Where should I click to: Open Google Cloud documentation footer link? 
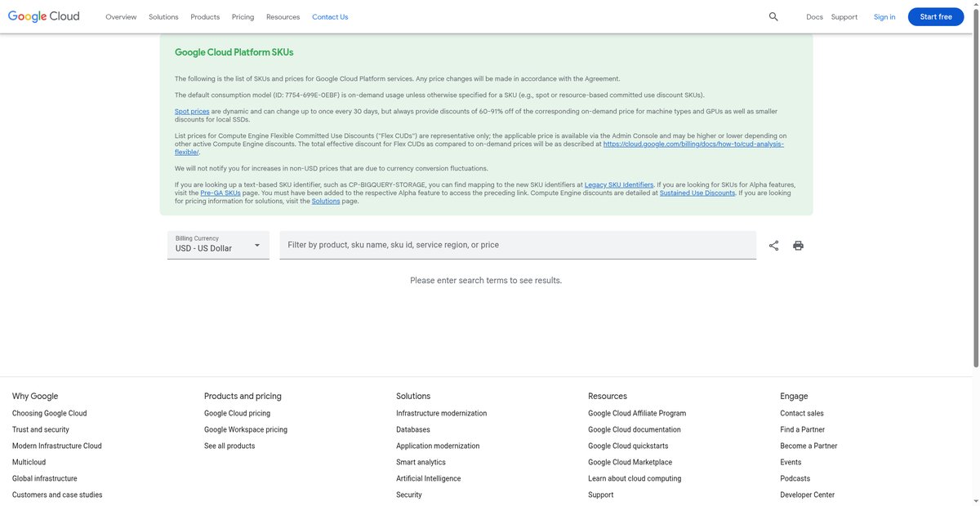(x=635, y=429)
